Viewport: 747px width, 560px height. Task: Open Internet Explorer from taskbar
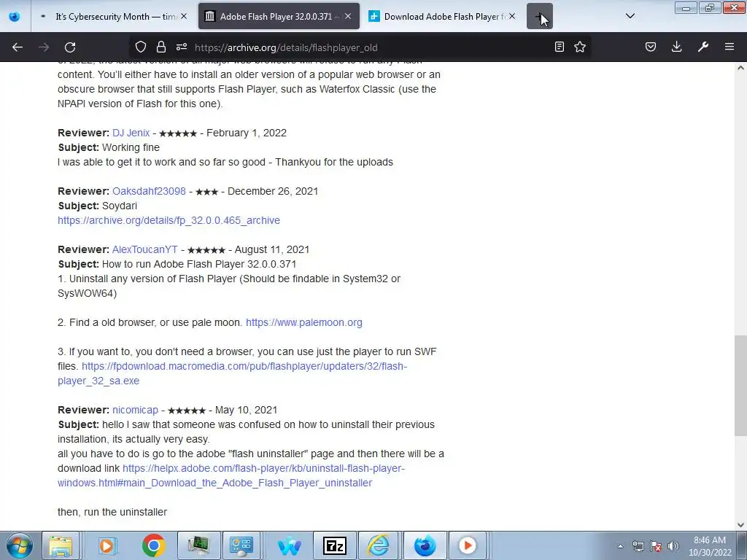tap(379, 545)
